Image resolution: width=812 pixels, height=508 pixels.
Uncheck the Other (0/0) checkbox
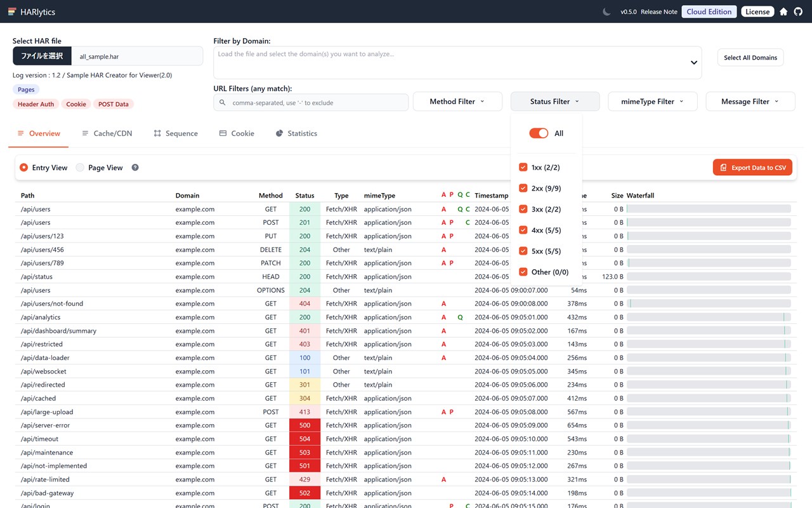coord(523,272)
